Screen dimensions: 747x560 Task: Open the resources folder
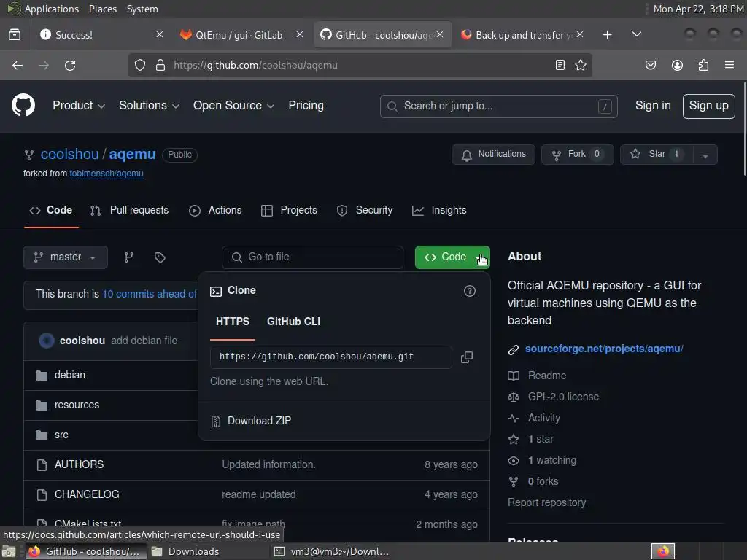[x=77, y=405]
